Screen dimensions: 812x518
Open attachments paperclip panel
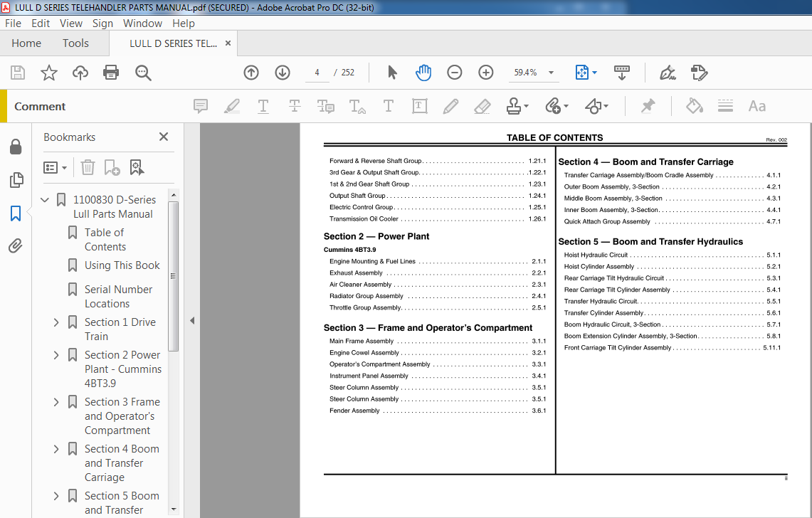tap(16, 245)
